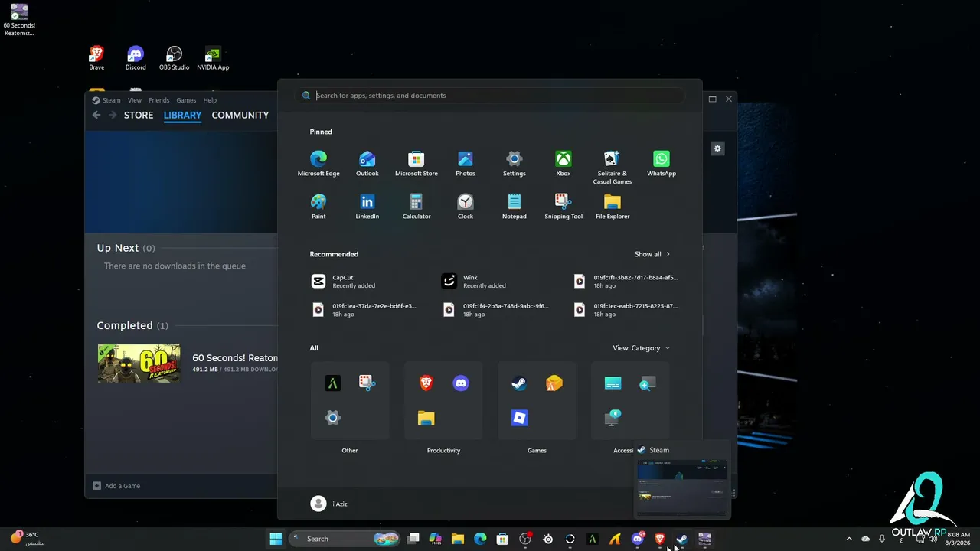The height and width of the screenshot is (551, 980).
Task: Launch Outlook from the pinned apps
Action: pyautogui.click(x=367, y=164)
